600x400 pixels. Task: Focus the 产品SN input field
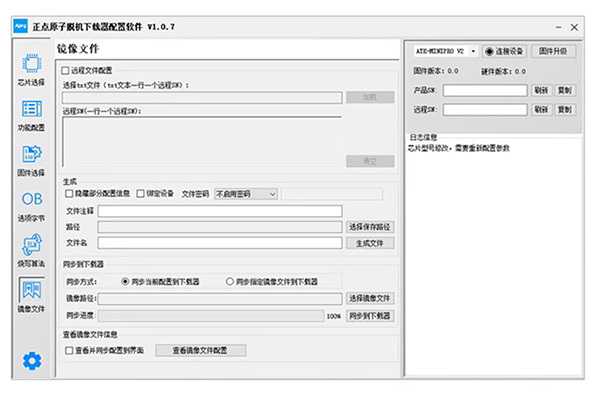[485, 90]
